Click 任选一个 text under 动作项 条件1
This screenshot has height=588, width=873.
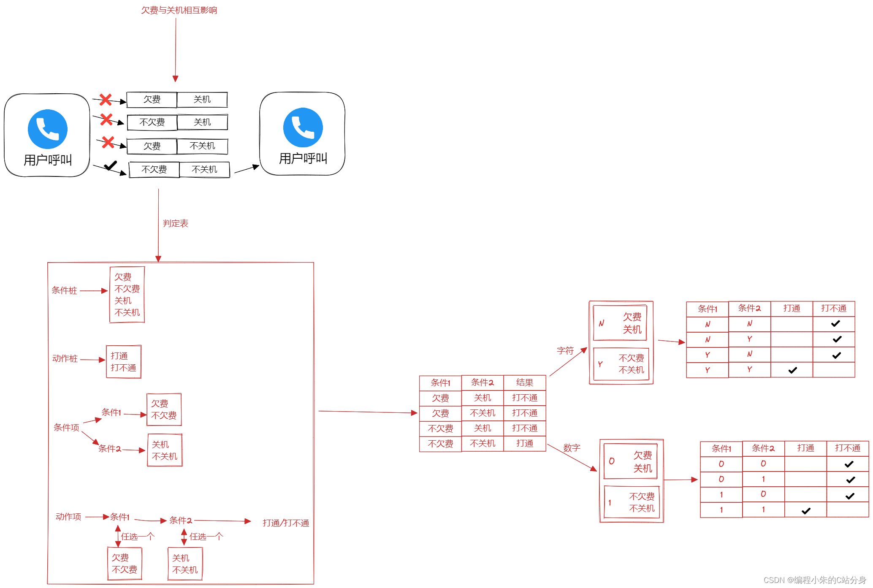[138, 537]
